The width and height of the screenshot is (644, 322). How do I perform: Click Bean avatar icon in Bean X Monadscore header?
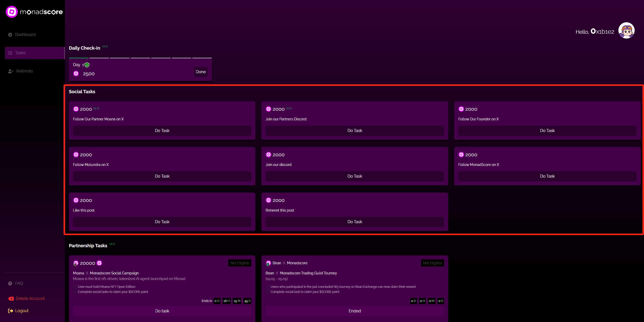click(x=268, y=263)
